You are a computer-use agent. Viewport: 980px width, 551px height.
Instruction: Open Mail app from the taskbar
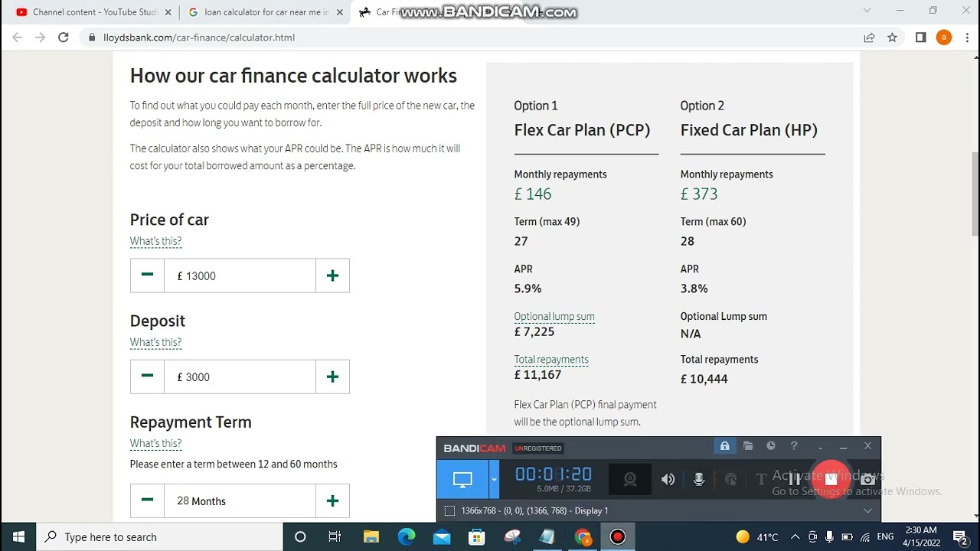tap(442, 537)
